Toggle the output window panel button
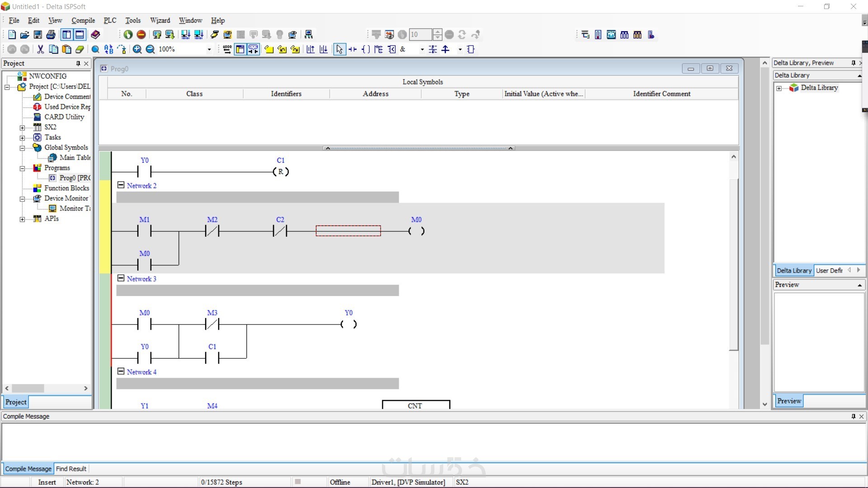The width and height of the screenshot is (868, 488). [x=80, y=35]
